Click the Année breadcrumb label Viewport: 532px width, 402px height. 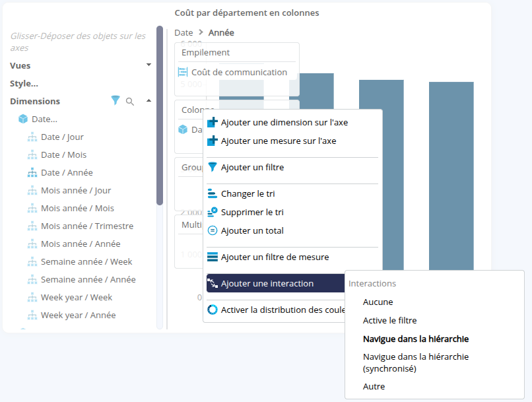221,32
